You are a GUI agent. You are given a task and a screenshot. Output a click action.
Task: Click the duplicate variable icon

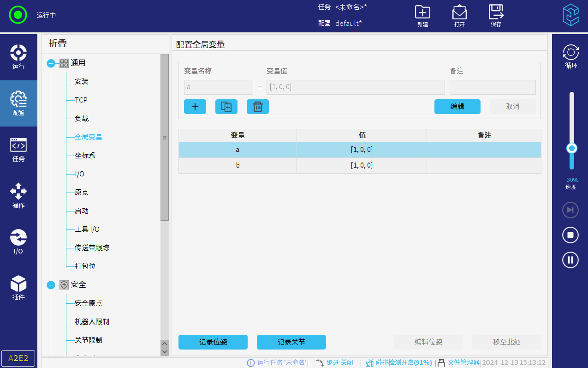pos(226,107)
